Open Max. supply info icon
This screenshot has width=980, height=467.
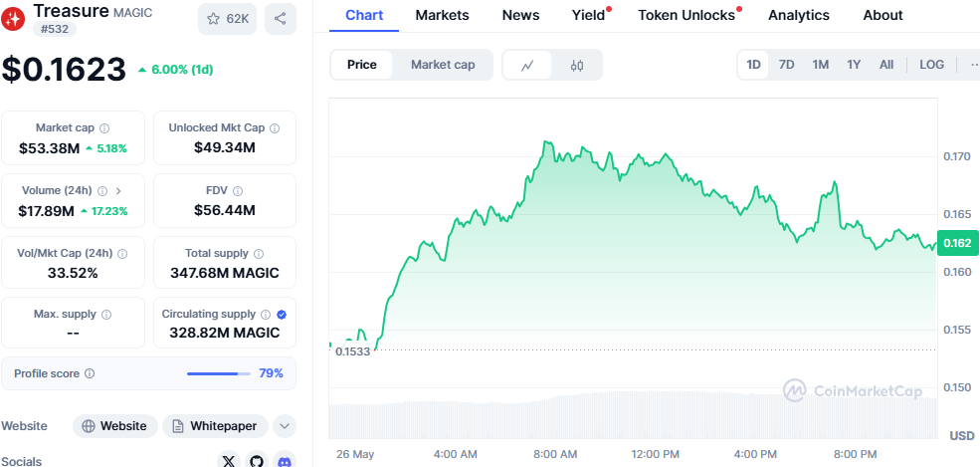106,314
